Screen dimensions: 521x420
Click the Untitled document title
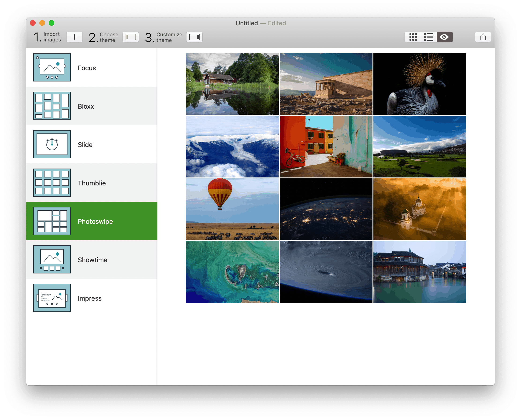[x=247, y=23]
